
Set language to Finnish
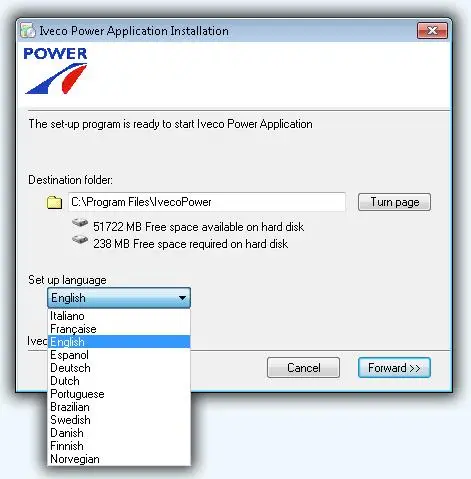pos(119,446)
